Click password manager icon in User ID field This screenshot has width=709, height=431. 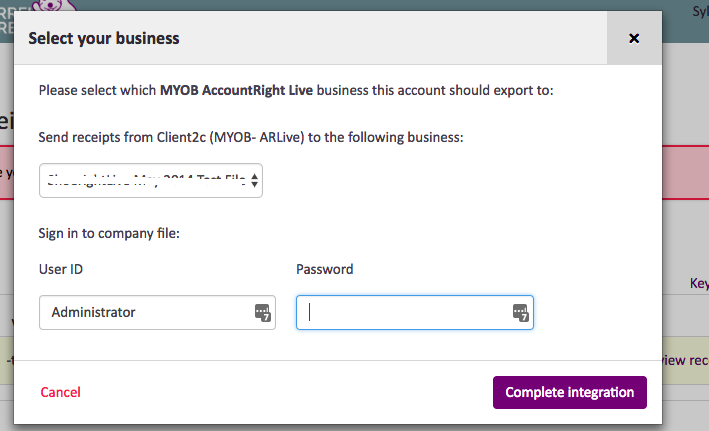(x=263, y=313)
